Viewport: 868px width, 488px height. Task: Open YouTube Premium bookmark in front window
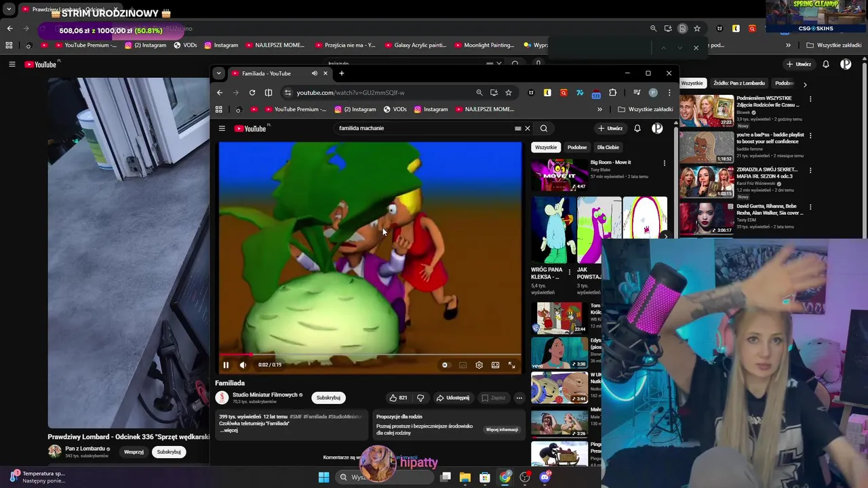pyautogui.click(x=295, y=109)
